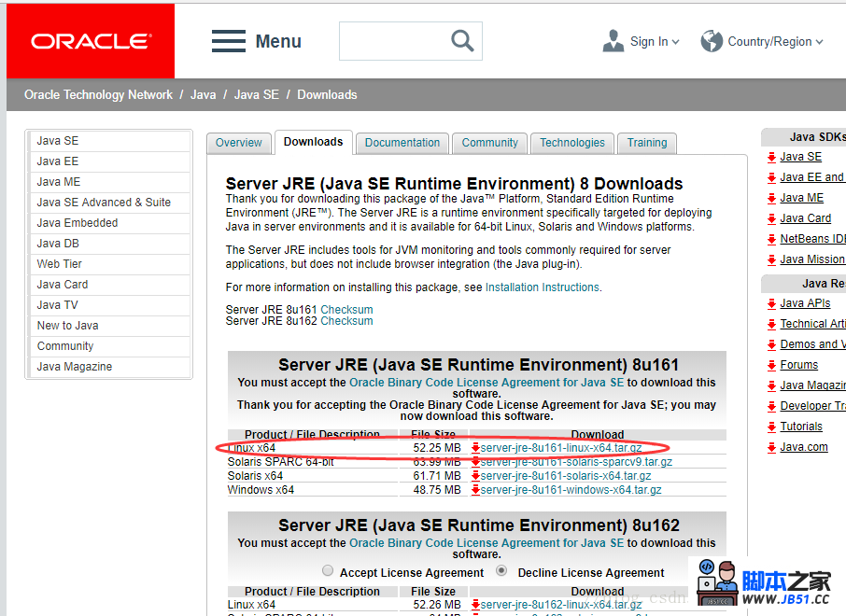Click red arrow icon beside Java.com
This screenshot has width=846, height=616.
click(x=771, y=448)
